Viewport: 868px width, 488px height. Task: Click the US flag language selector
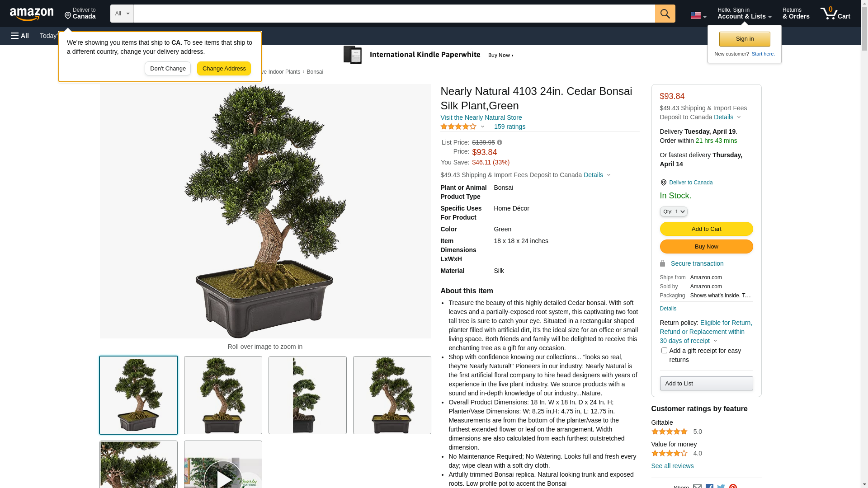click(698, 15)
